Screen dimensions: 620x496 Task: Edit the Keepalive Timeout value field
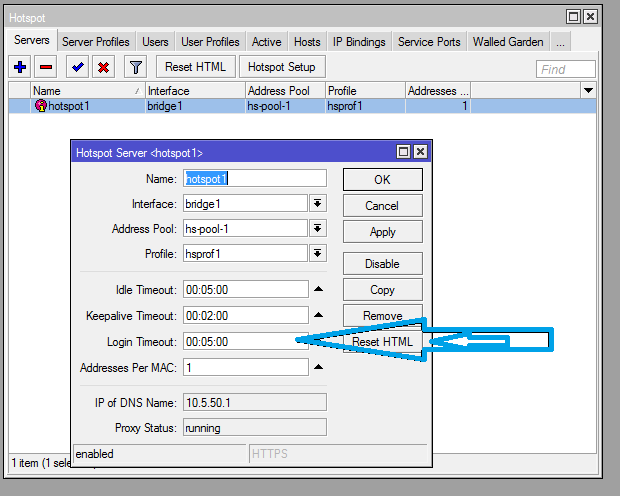246,315
